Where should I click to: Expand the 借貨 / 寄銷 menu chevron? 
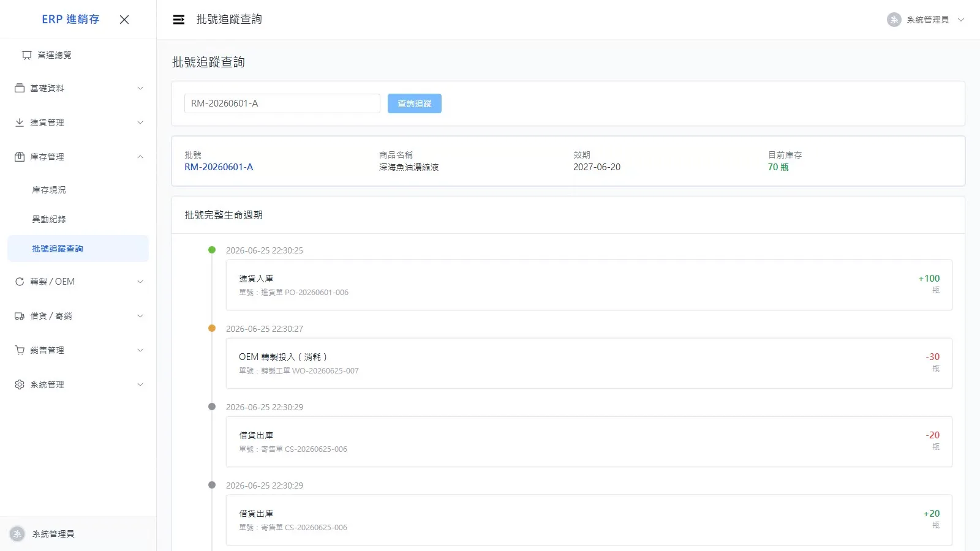(140, 316)
